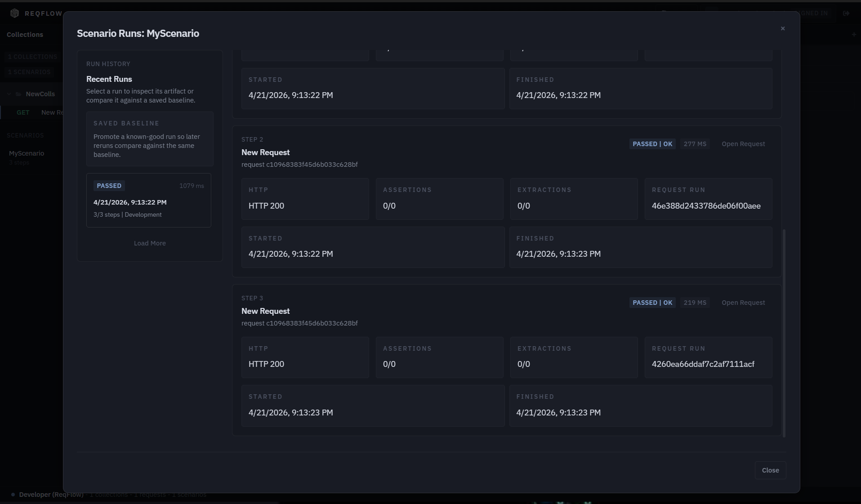The image size is (861, 504).
Task: Click the GET method badge in the sidebar
Action: pos(23,112)
